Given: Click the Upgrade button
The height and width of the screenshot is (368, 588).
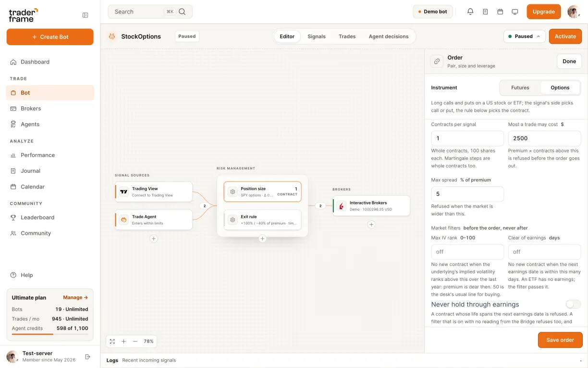Looking at the screenshot, I should click(x=544, y=12).
